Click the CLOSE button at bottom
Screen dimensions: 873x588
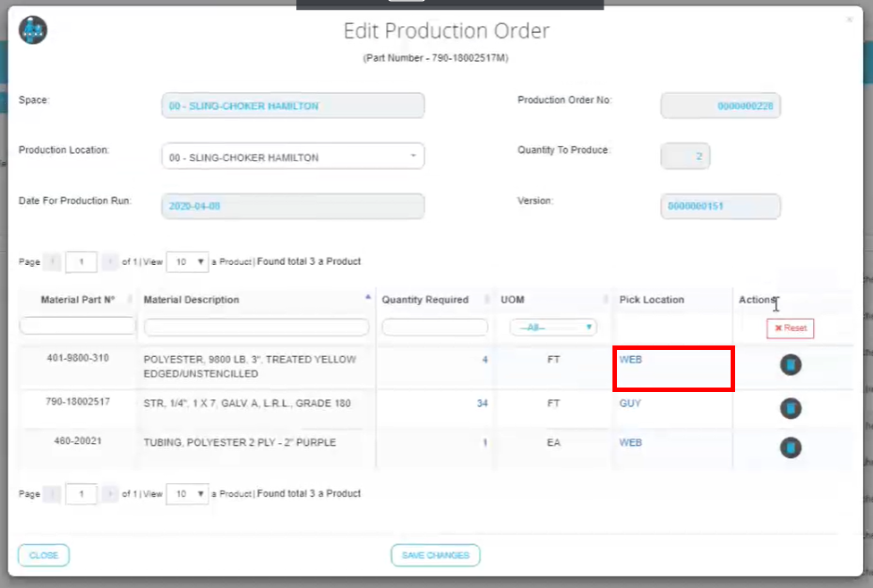[x=44, y=556]
